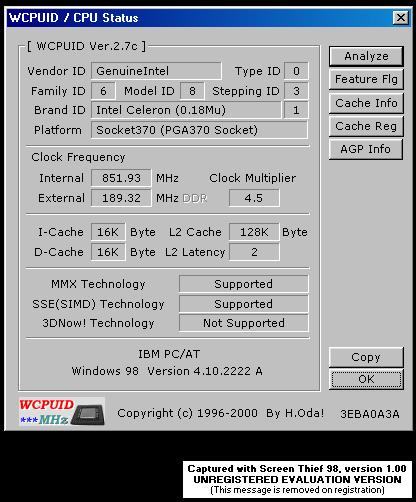Select the GenuineIntel vendor ID field
The width and height of the screenshot is (416, 502).
click(156, 71)
